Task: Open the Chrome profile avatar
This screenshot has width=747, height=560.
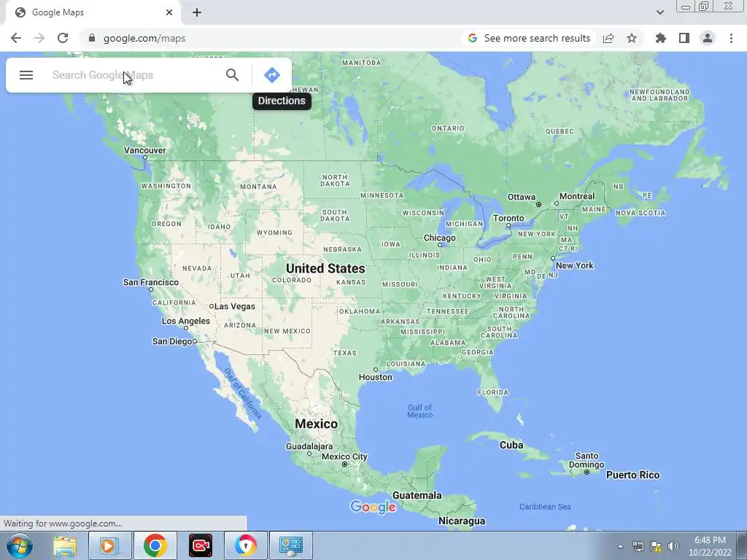Action: coord(708,38)
